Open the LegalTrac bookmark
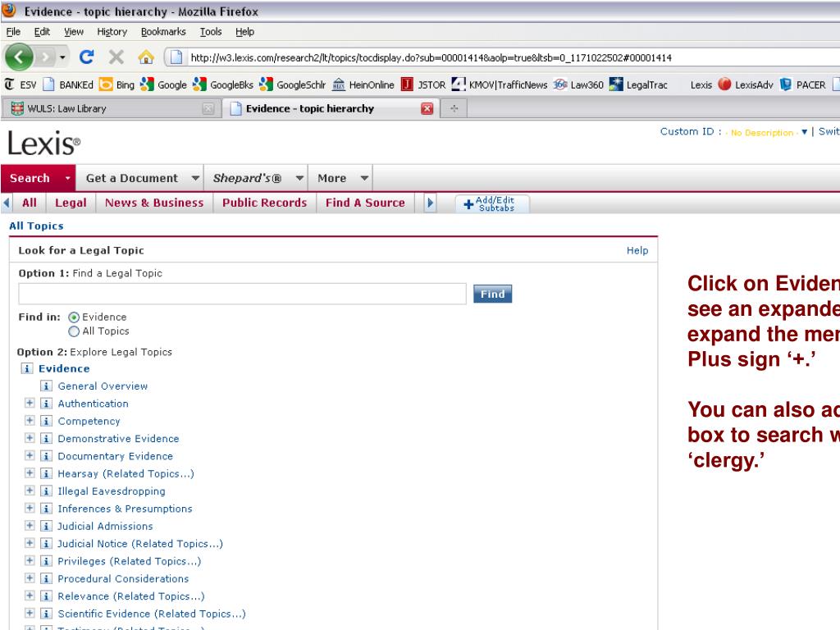Image resolution: width=840 pixels, height=630 pixels. (x=638, y=84)
